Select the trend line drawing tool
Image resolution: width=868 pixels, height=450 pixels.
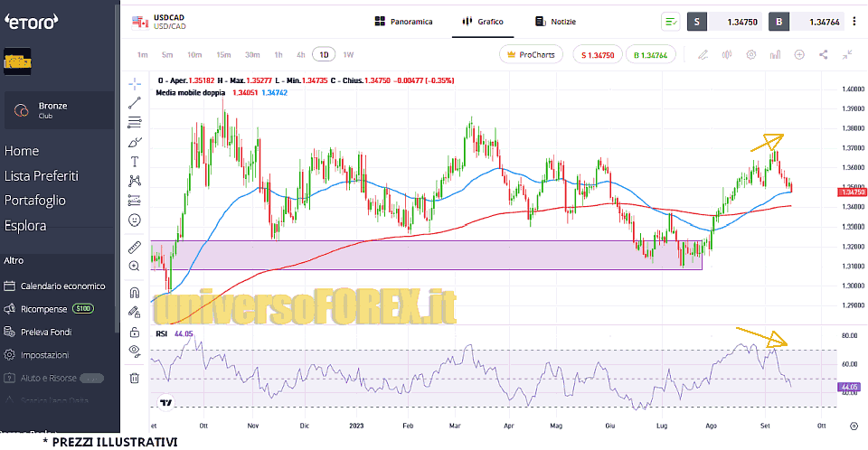pyautogui.click(x=135, y=103)
